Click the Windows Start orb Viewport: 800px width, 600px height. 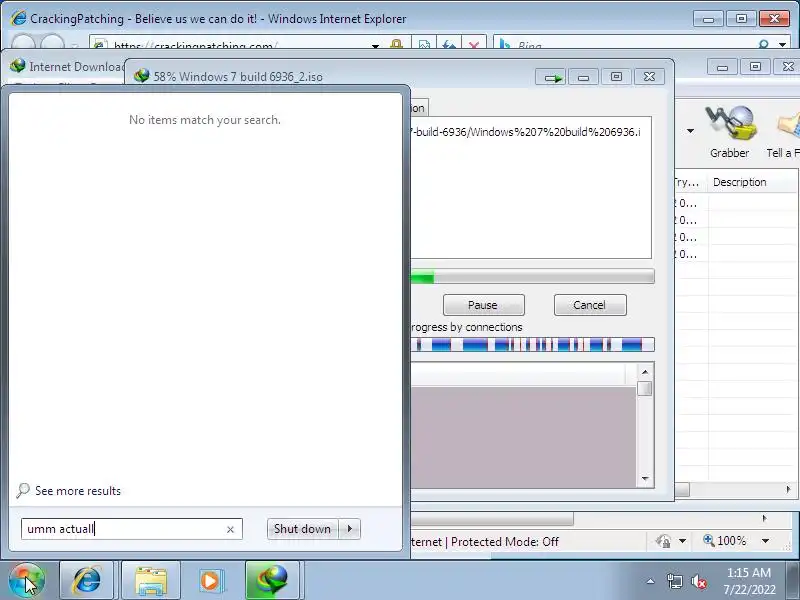coord(27,581)
